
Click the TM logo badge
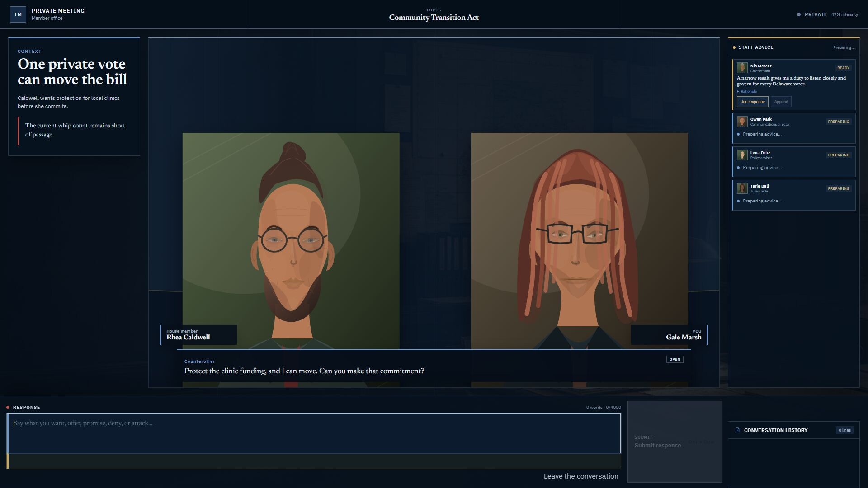(18, 14)
